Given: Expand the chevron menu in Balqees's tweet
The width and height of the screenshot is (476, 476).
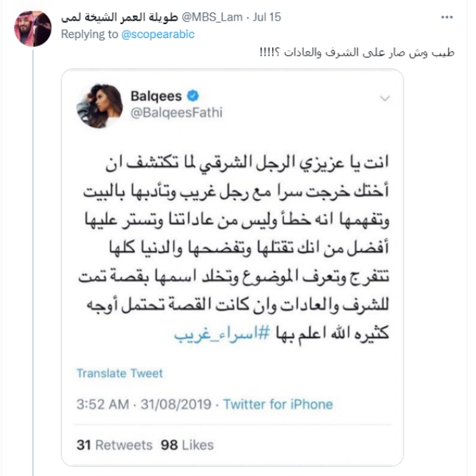Looking at the screenshot, I should coord(382,97).
